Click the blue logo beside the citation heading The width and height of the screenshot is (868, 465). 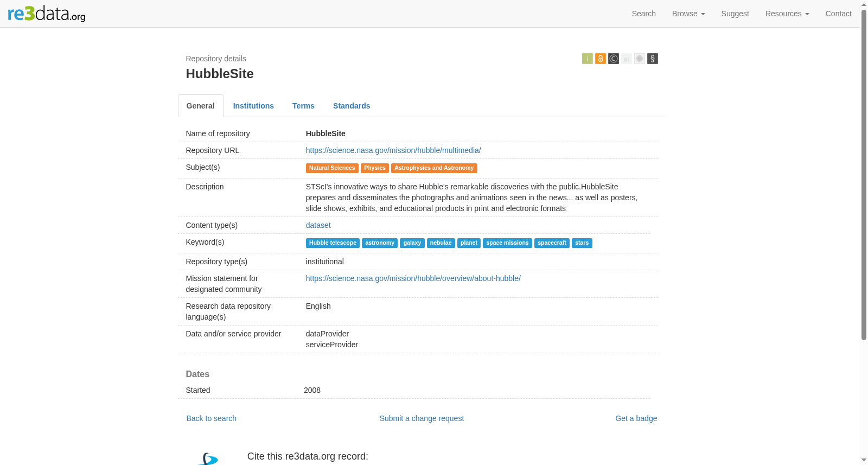tap(208, 458)
